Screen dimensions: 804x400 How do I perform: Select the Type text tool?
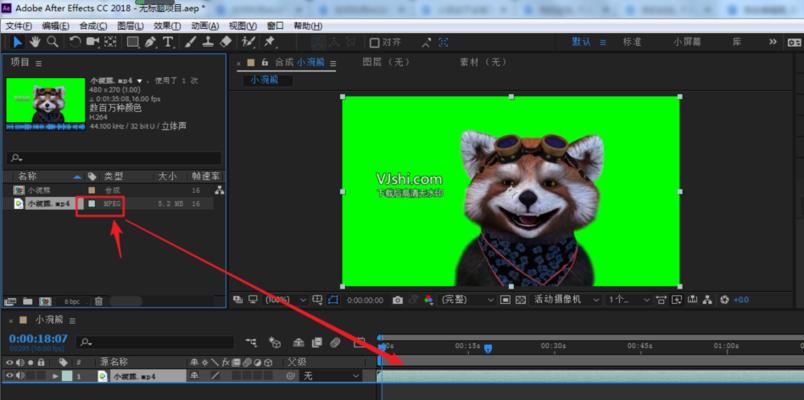tap(168, 42)
